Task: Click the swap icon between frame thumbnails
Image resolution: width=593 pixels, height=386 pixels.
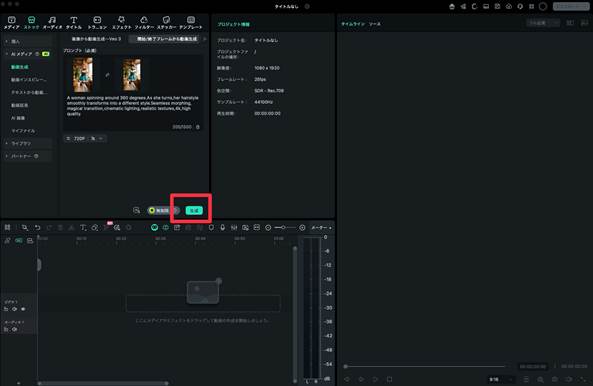Action: pyautogui.click(x=107, y=75)
